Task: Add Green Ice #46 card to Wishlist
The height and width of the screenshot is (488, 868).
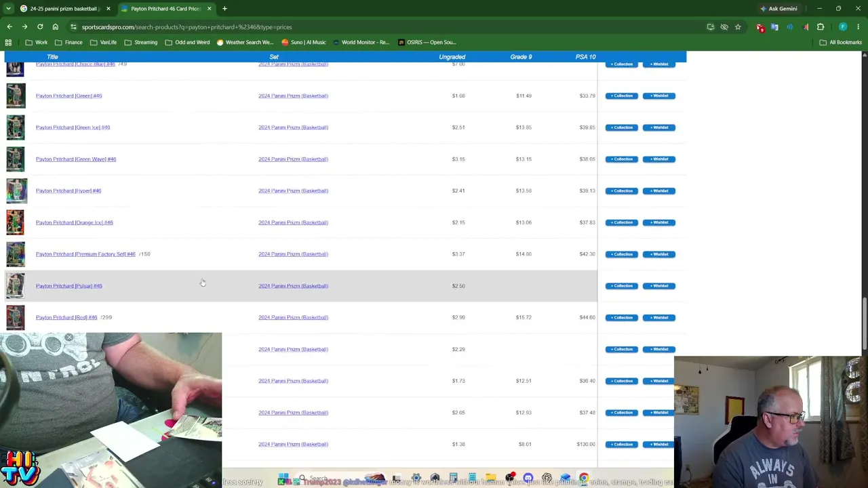Action: [659, 127]
